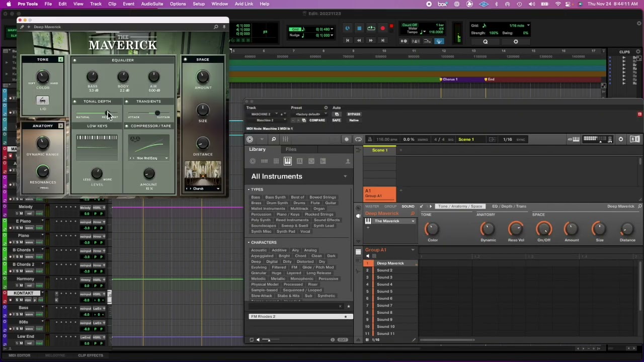Click the Native button in plugin header
This screenshot has width=644, height=362.
354,120
